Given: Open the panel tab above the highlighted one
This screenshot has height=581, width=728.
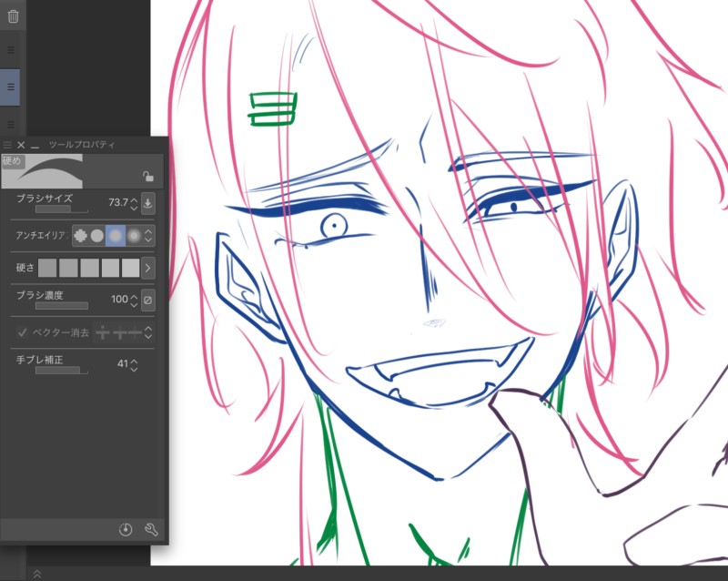Looking at the screenshot, I should [x=11, y=50].
